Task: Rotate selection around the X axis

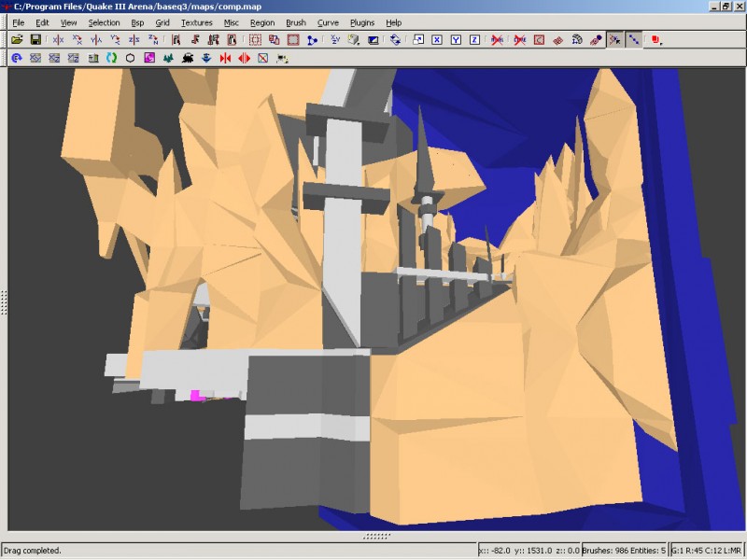Action: (x=78, y=40)
